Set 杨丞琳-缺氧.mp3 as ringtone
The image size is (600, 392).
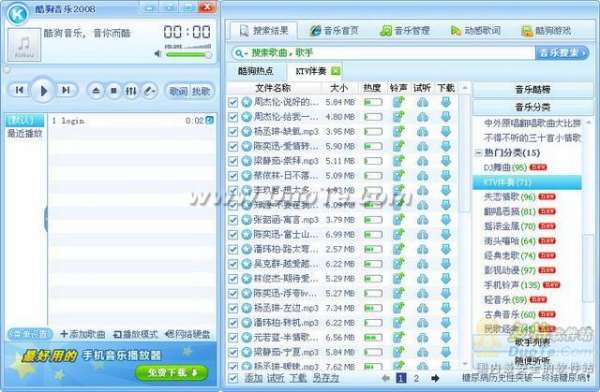399,132
